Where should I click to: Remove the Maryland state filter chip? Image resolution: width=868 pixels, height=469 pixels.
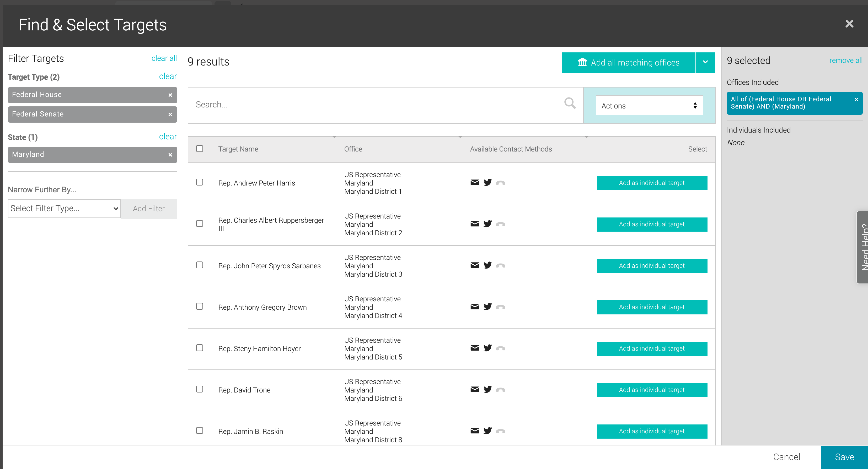coord(170,155)
